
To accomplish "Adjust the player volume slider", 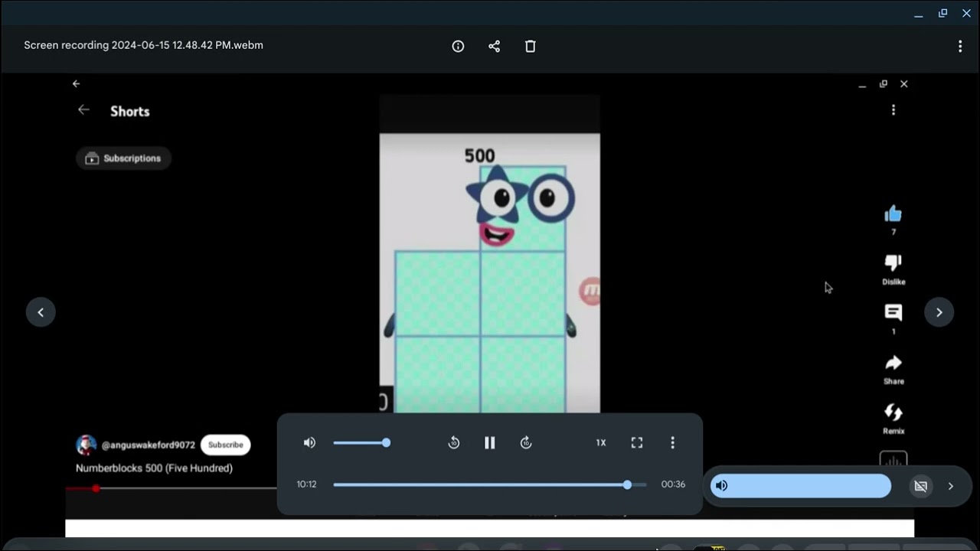I will click(361, 442).
